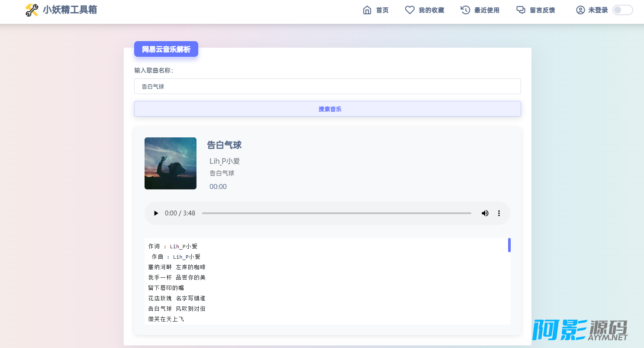Click the artist name Lih_P小爱 under the title

point(225,161)
